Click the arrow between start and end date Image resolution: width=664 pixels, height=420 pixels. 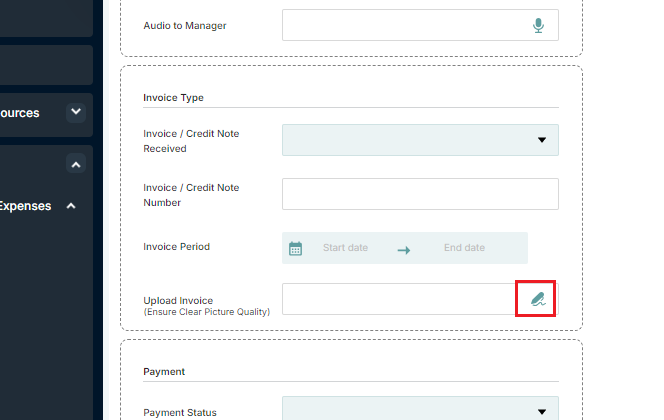(404, 250)
